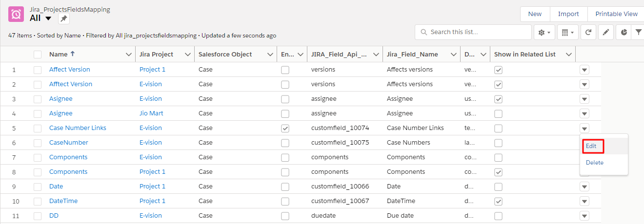
Task: Refresh the list view
Action: tap(588, 32)
